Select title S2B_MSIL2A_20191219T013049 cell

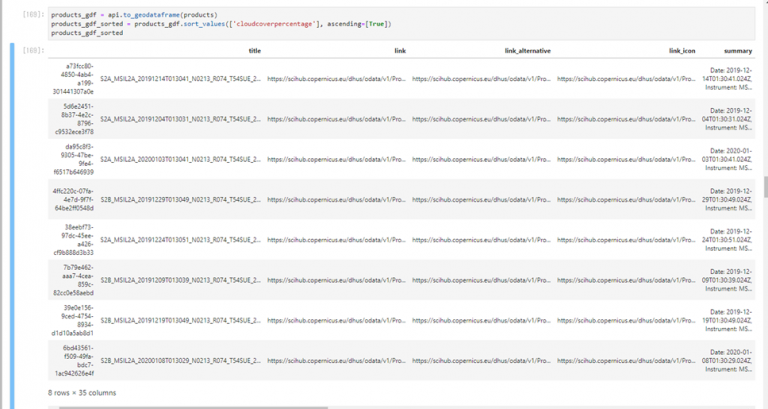click(x=180, y=320)
